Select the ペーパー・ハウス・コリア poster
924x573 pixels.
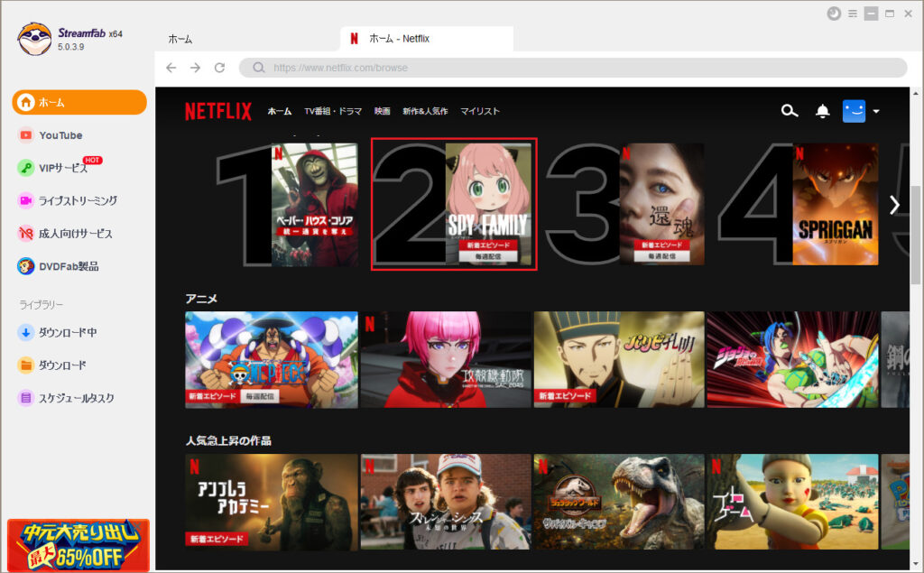315,204
